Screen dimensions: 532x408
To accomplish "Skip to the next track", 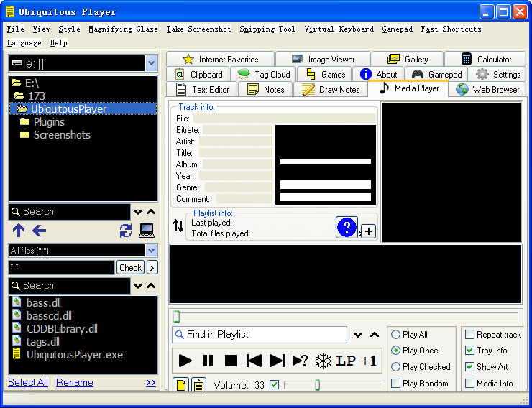I will 277,361.
